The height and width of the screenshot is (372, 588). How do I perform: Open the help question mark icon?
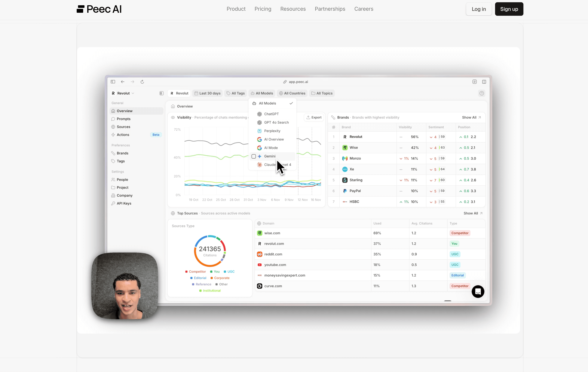coord(482,93)
